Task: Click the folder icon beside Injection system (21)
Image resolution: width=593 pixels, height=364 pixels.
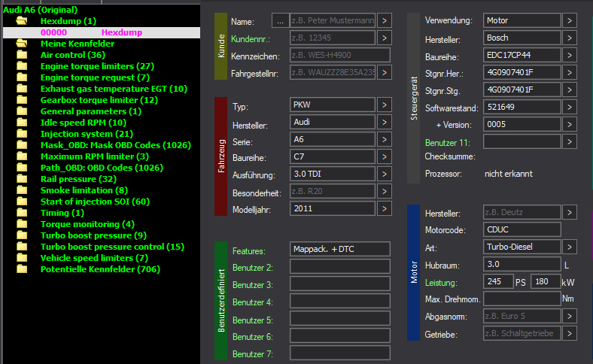Action: pos(22,134)
